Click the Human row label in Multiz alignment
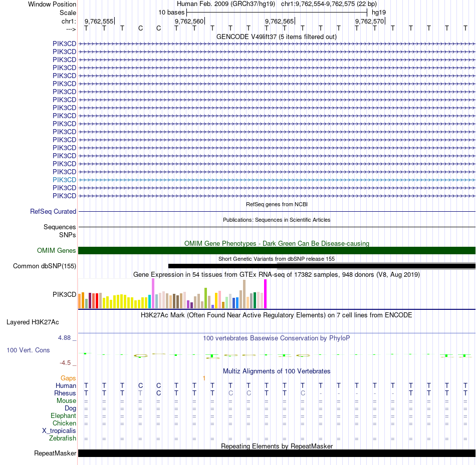The width and height of the screenshot is (476, 465). tap(66, 385)
